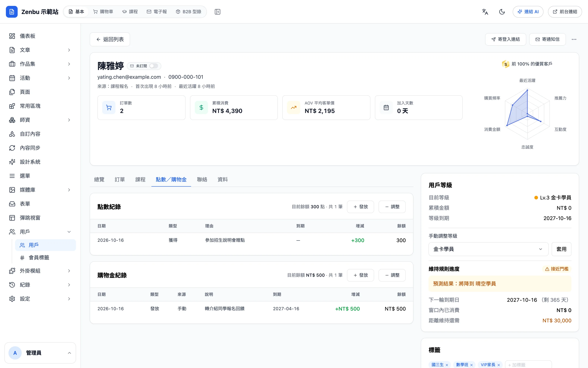588x368 pixels.
Task: Select the 購物車 top navigation mode
Action: click(103, 12)
